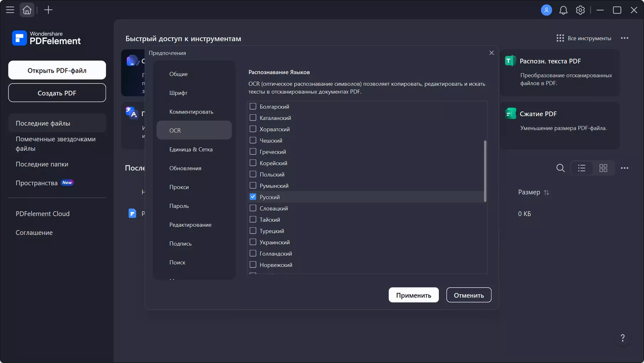Screen dimensions: 644x363
Task: Click the PDF file icon in recent list
Action: (x=132, y=214)
